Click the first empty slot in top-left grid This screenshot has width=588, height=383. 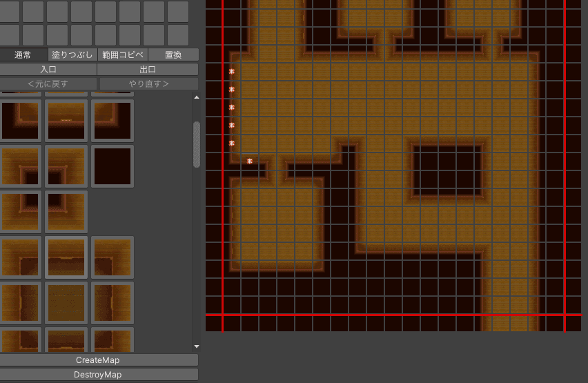pyautogui.click(x=10, y=12)
